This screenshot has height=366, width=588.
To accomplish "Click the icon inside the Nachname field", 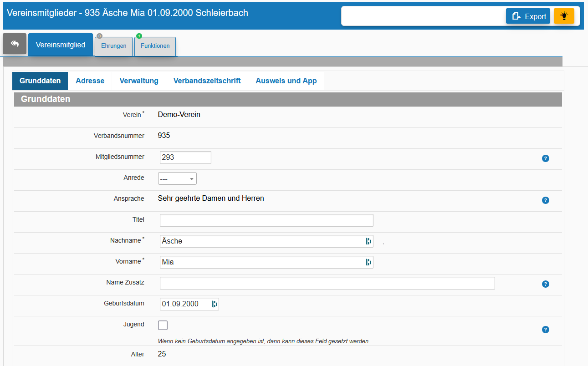I will pyautogui.click(x=368, y=241).
